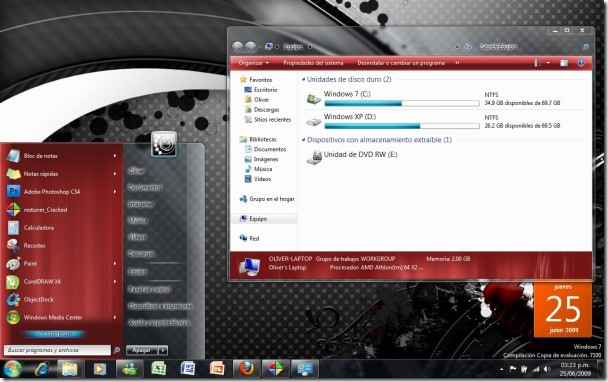Show hidden tray icons arrow
Viewport: 608px width, 382px height.
502,369
